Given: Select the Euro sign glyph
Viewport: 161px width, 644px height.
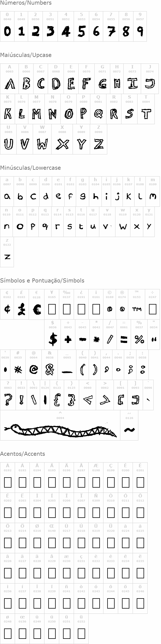Looking at the screenshot, I should (37, 309).
